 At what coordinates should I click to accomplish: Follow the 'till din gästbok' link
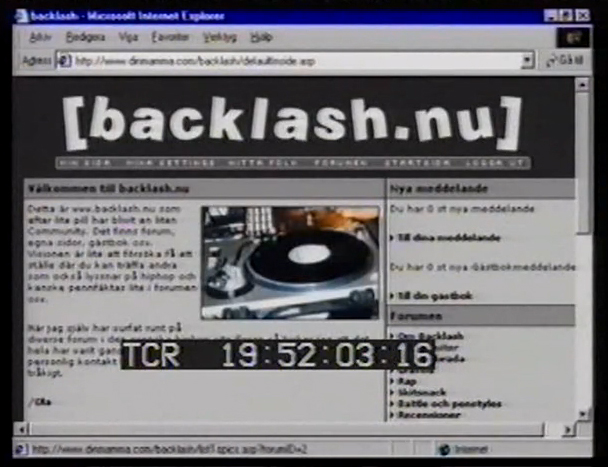click(x=435, y=296)
